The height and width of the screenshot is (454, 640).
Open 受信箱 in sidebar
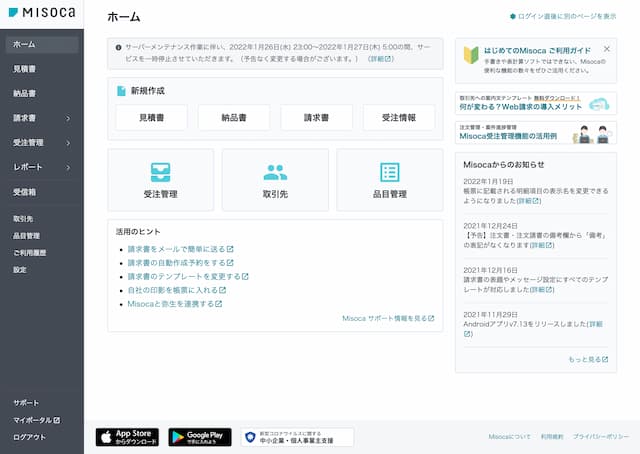tap(24, 192)
